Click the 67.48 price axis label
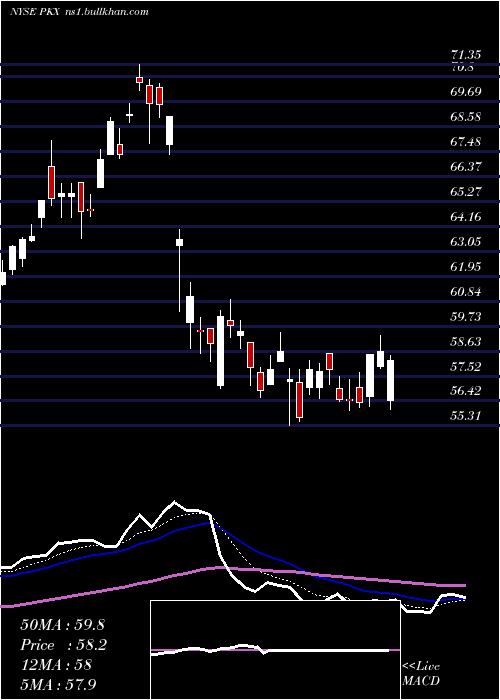 pyautogui.click(x=466, y=142)
